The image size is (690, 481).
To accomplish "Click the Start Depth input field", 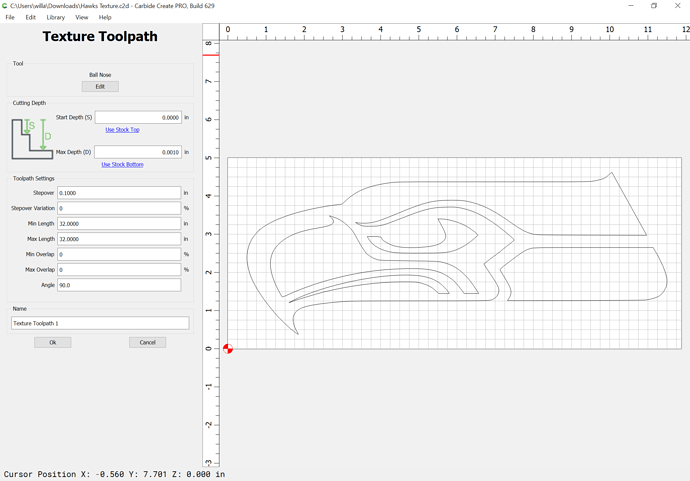I will (138, 117).
